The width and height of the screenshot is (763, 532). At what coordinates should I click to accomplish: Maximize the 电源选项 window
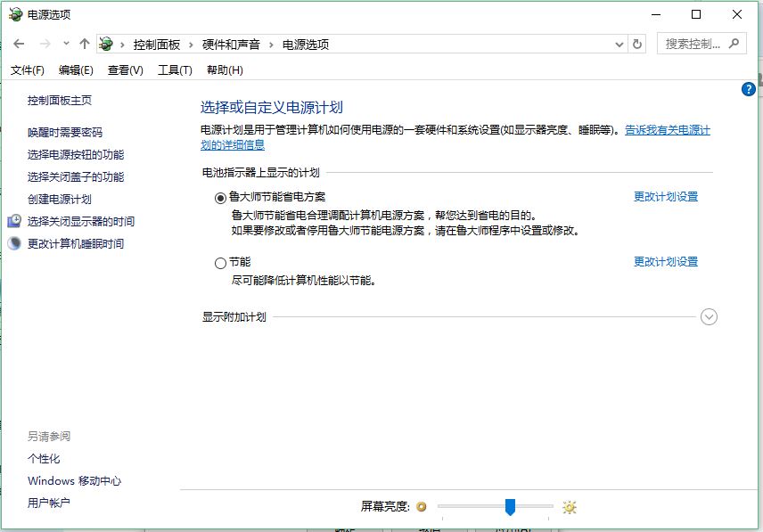696,14
